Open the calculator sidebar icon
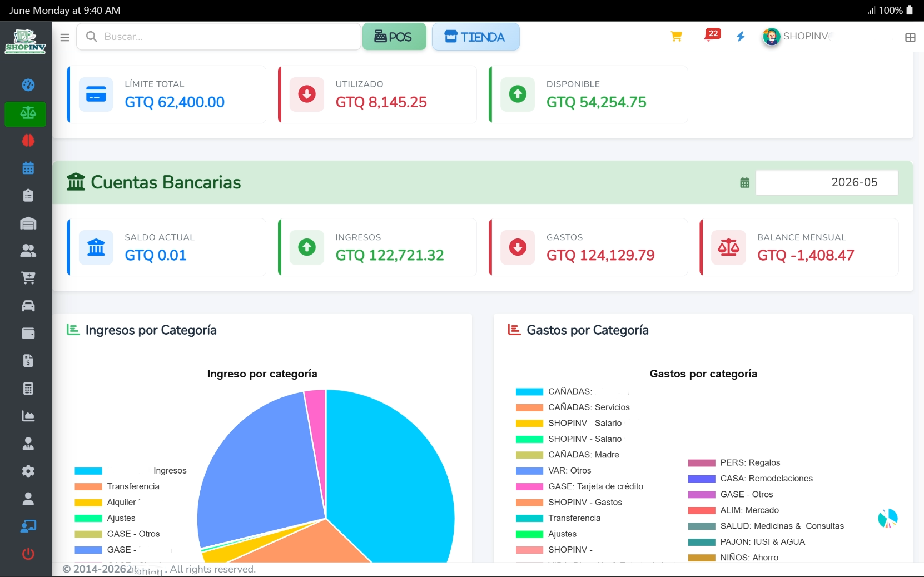The height and width of the screenshot is (577, 924). point(28,389)
